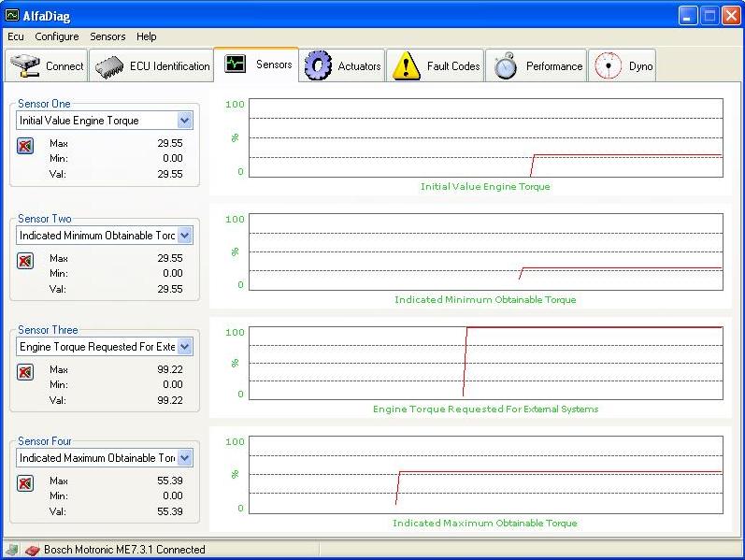Toggle the Sensor Three graph disable button
Screen dimensions: 745x560
[x=25, y=372]
